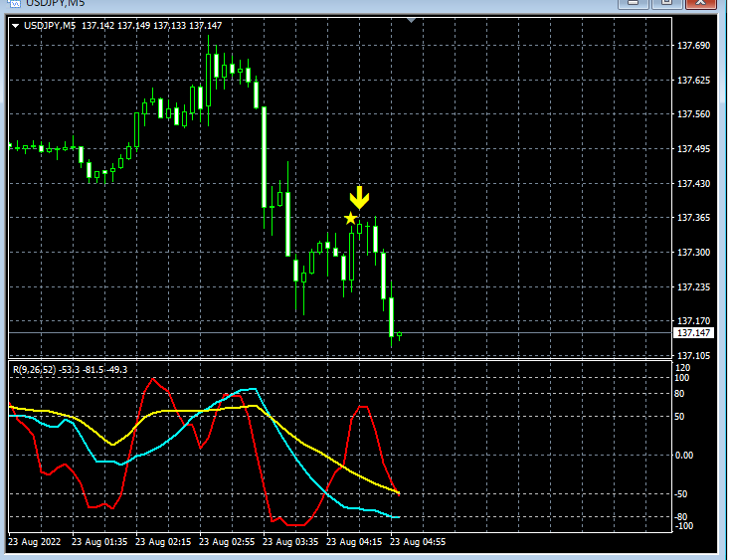
Task: Click the 23 Aug 03:35 time label
Action: [290, 542]
